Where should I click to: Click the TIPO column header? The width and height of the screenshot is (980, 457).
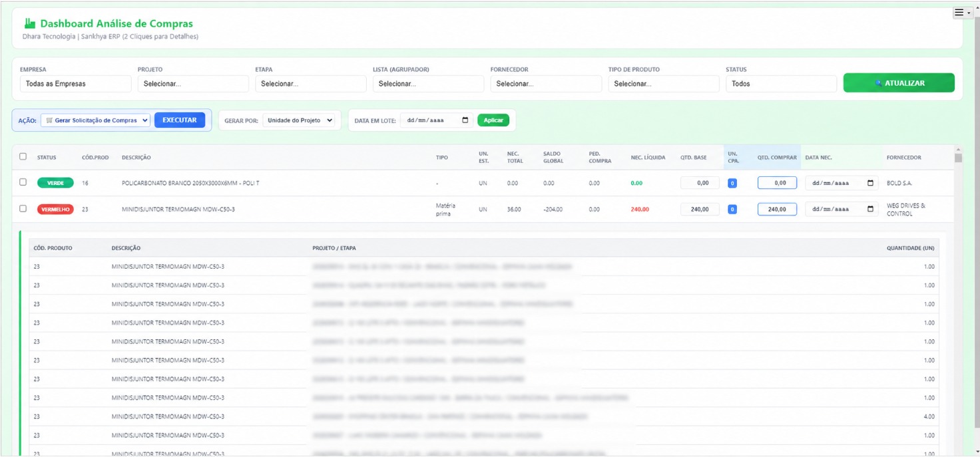442,158
